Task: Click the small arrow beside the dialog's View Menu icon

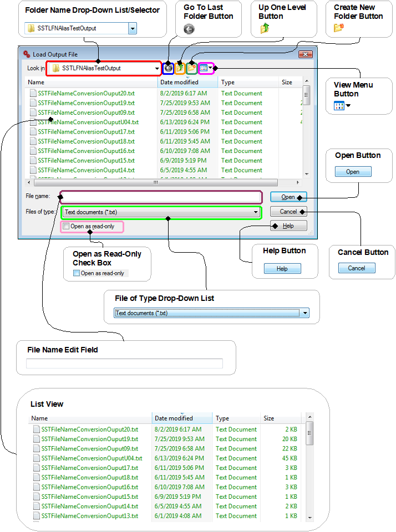Action: point(211,68)
